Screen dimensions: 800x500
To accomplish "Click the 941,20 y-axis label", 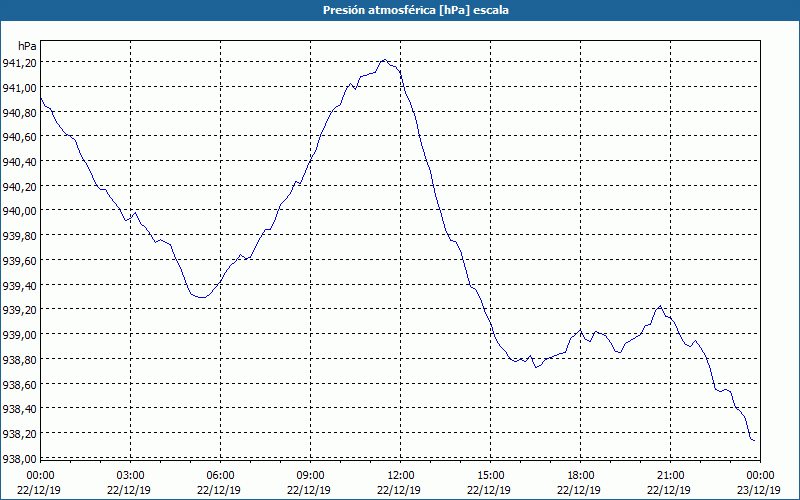I will coord(20,63).
